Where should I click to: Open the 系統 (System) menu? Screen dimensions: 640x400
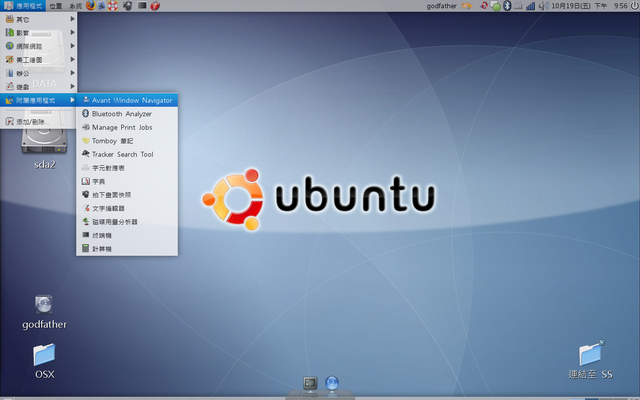pyautogui.click(x=76, y=6)
